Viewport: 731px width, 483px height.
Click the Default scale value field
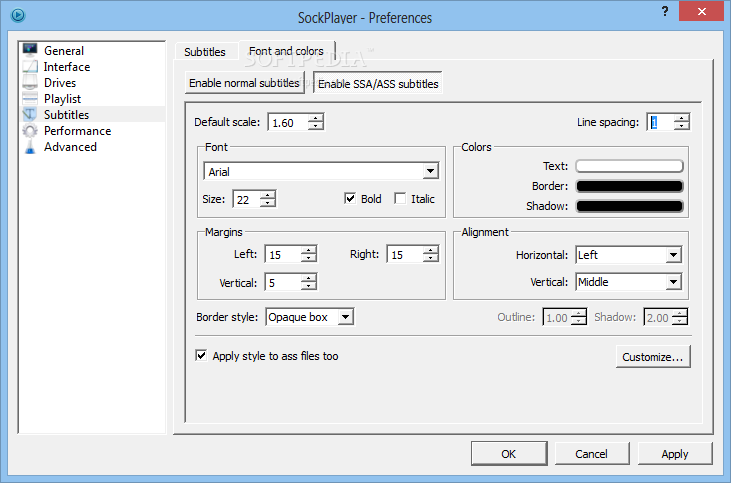coord(288,123)
